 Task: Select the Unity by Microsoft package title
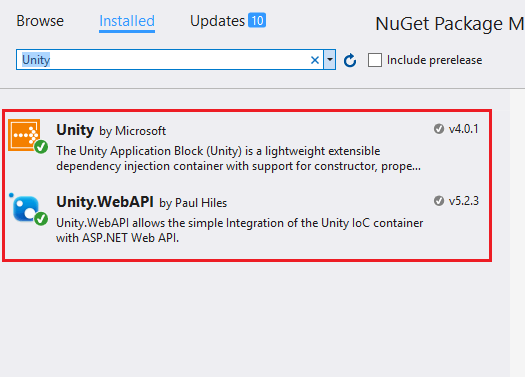click(111, 130)
